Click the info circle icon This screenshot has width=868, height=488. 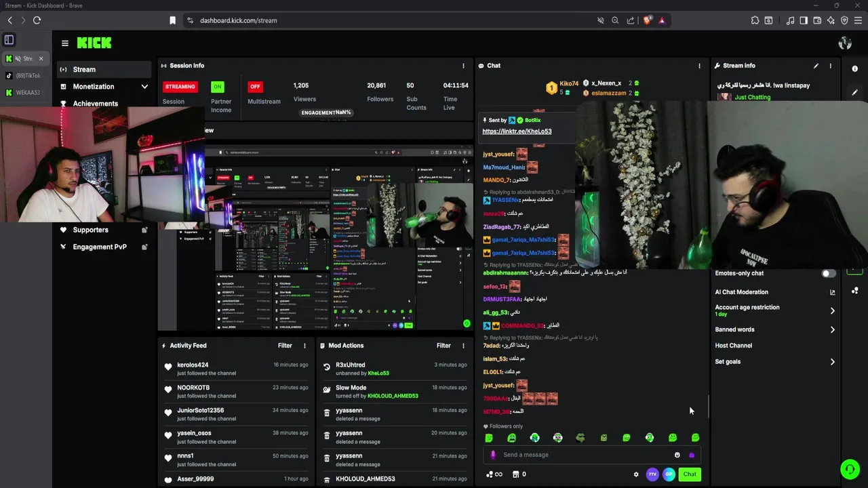click(x=854, y=68)
